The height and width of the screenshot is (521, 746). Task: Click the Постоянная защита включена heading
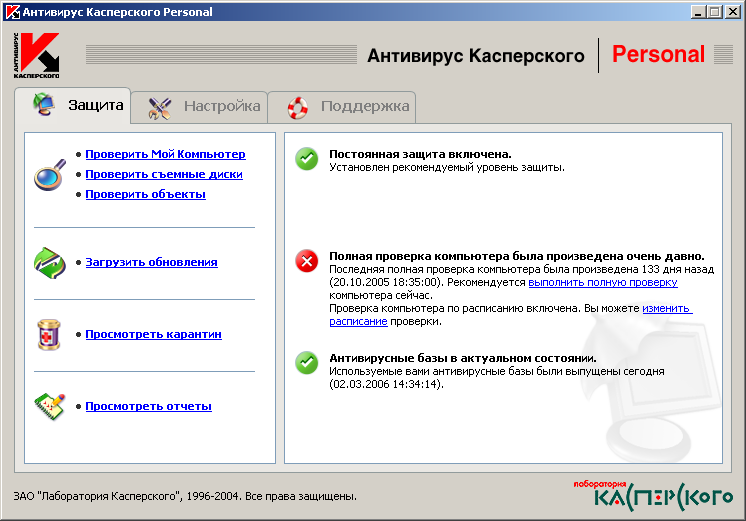[420, 154]
